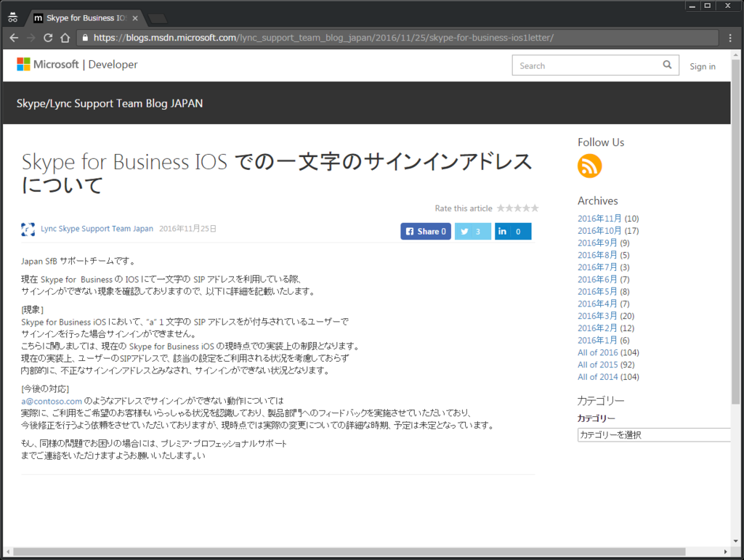Click vertical scrollbar up arrow
Viewport: 744px width, 560px height.
tap(735, 54)
